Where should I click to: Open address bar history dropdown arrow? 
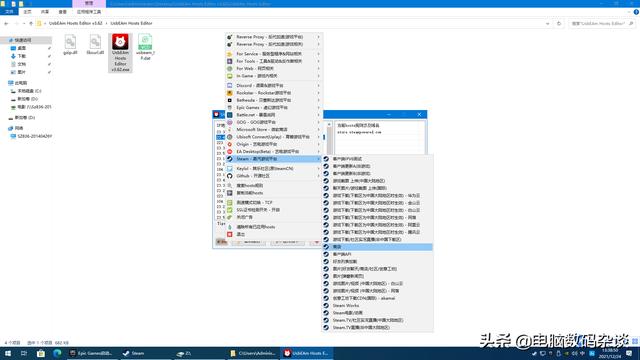click(547, 24)
